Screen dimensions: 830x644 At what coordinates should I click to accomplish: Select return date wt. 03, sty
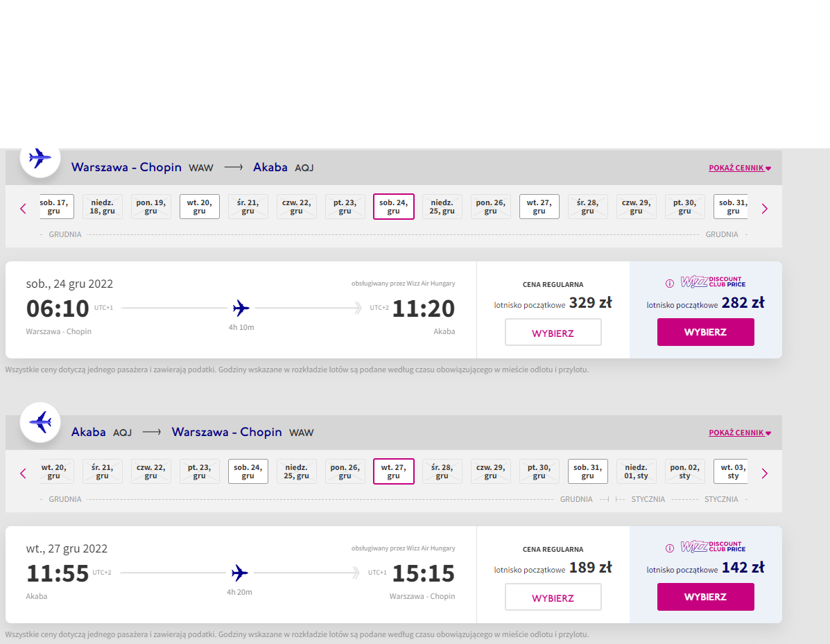[x=731, y=471]
